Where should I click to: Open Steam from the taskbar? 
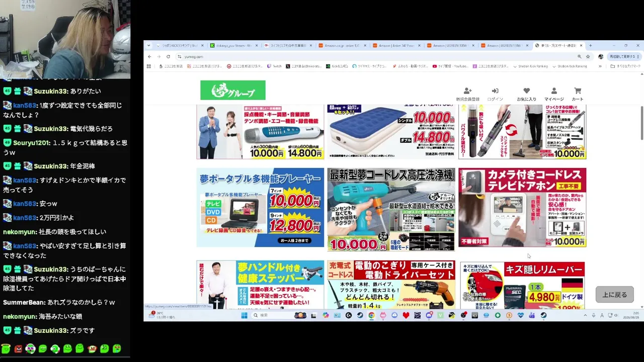tap(360, 315)
